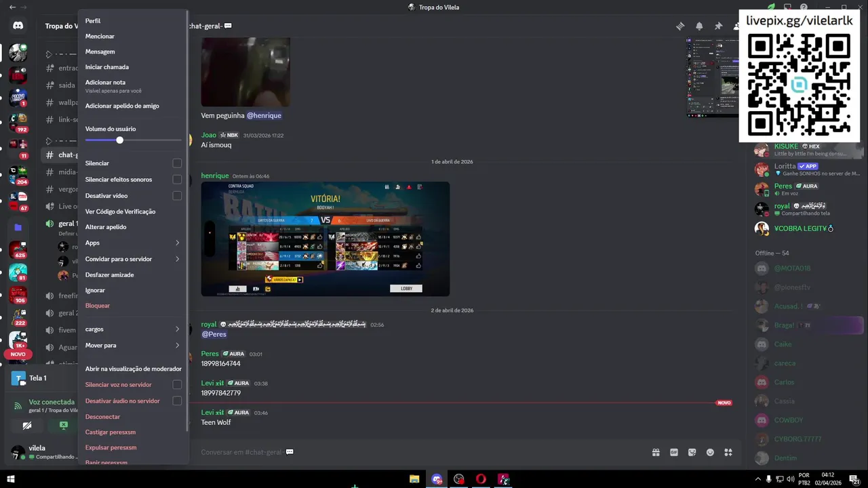Open the victory screenshot image by henrique

click(325, 239)
